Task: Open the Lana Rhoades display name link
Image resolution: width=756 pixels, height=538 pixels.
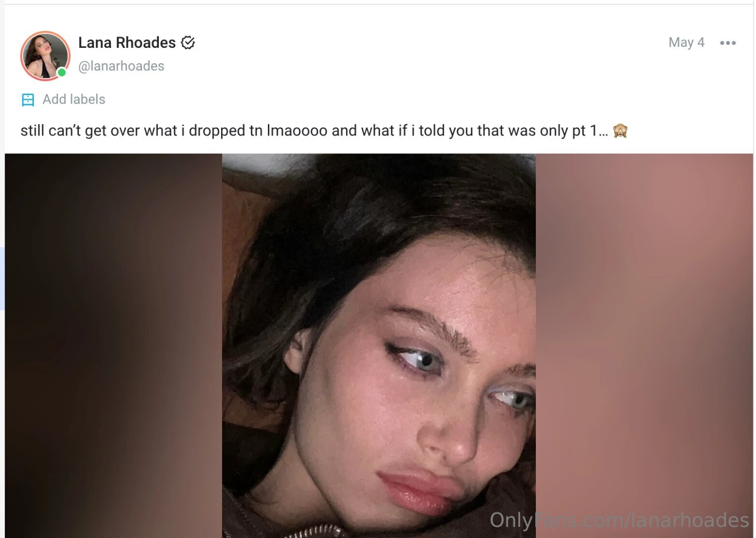Action: (127, 43)
